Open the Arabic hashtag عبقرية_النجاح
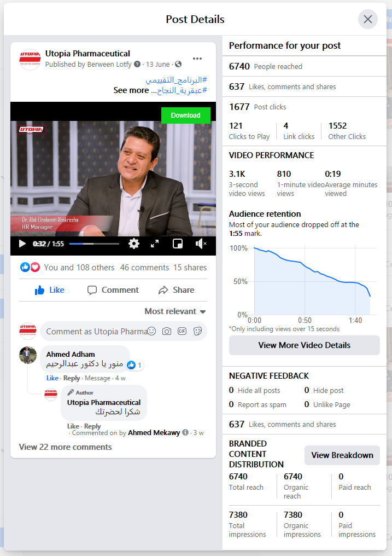Viewport: 392px width, 556px height. pos(182,91)
